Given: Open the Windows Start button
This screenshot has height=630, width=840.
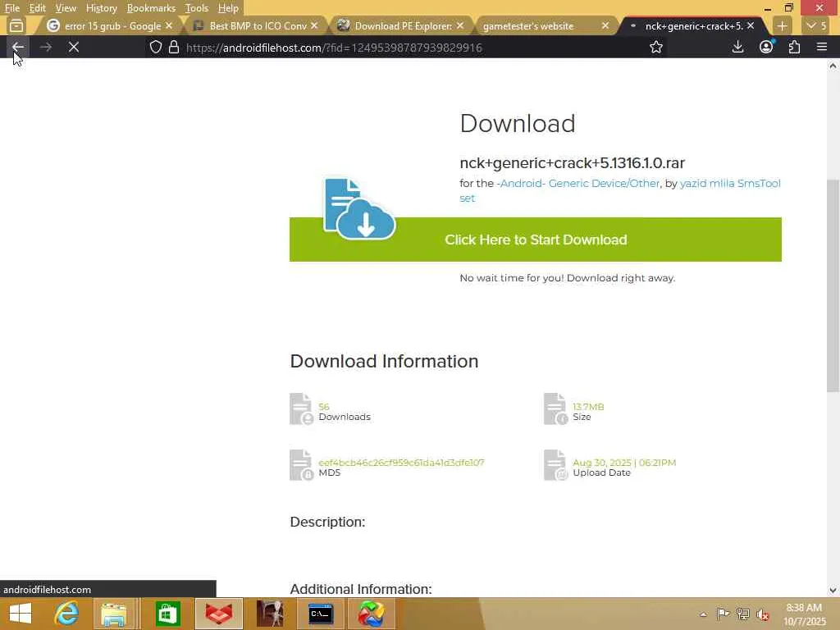Looking at the screenshot, I should (21, 614).
